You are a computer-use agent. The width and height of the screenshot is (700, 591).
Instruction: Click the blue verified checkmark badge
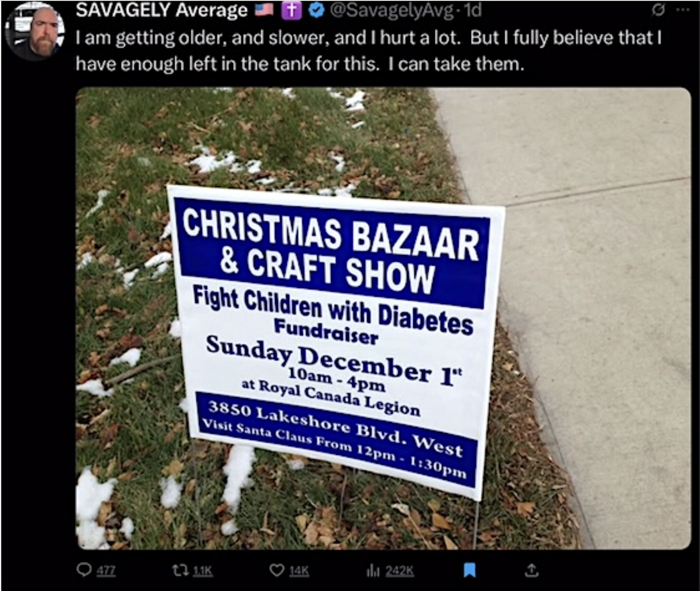pos(316,11)
